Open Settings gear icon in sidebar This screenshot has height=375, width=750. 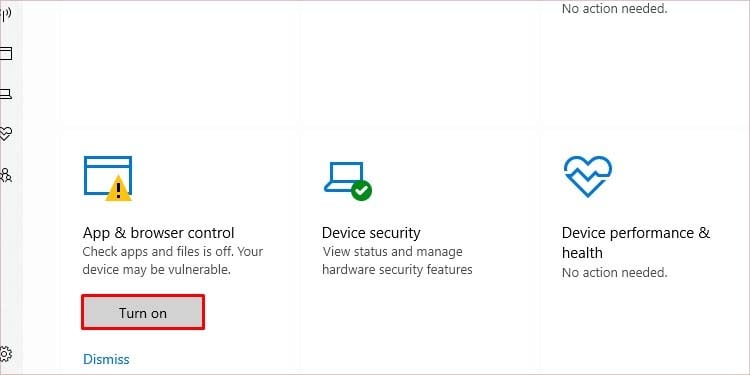pos(5,354)
